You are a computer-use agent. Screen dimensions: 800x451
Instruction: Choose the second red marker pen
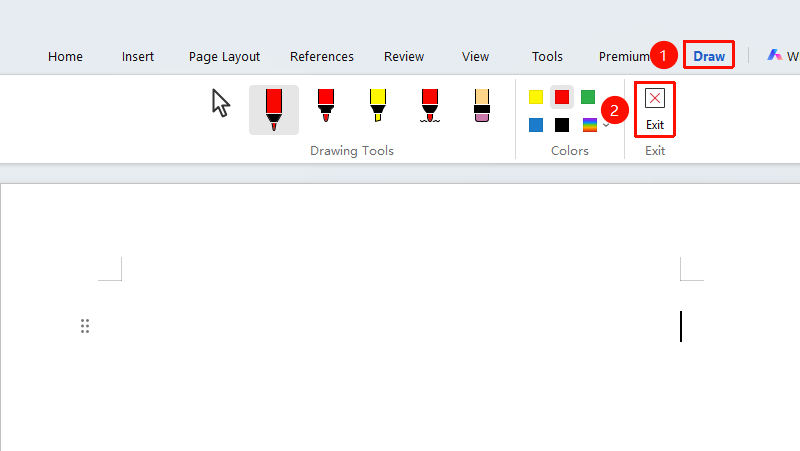[326, 106]
